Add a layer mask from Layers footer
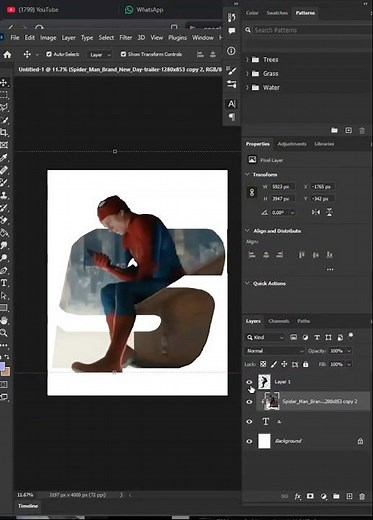 [310, 496]
